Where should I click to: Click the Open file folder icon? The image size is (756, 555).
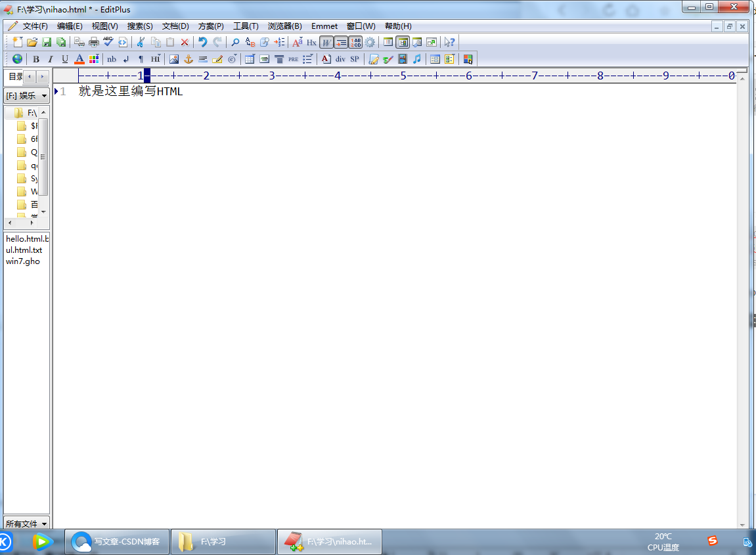pos(32,43)
